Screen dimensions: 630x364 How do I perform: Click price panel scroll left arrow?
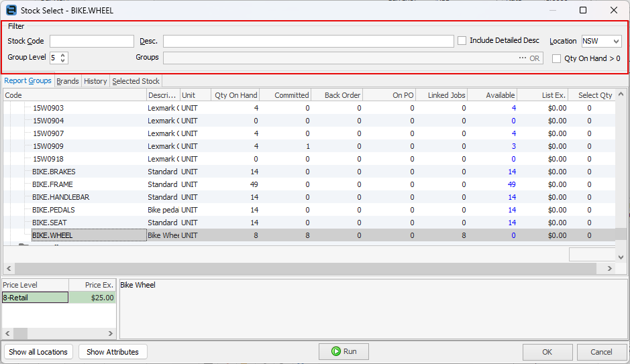[7, 334]
